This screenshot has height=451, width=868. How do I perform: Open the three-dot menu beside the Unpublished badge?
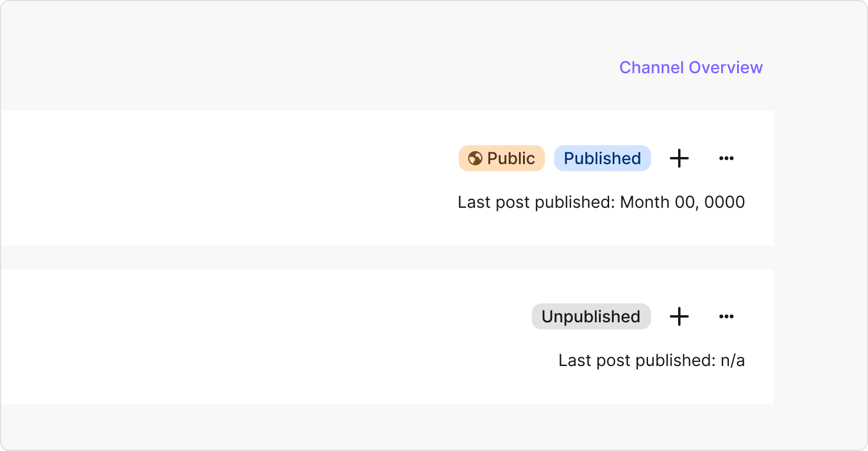click(x=726, y=316)
